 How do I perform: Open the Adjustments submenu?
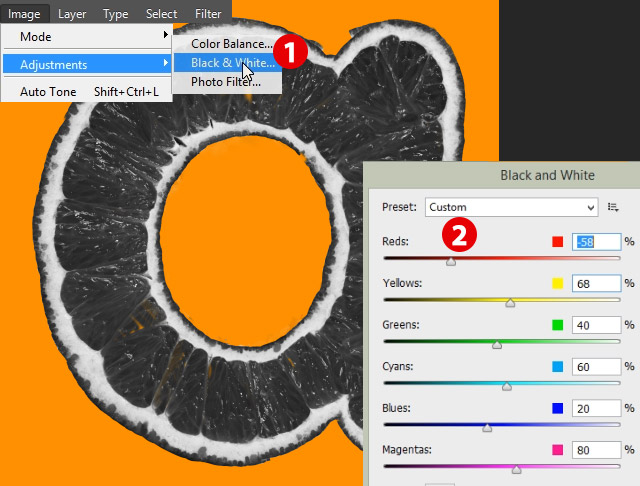click(x=87, y=64)
